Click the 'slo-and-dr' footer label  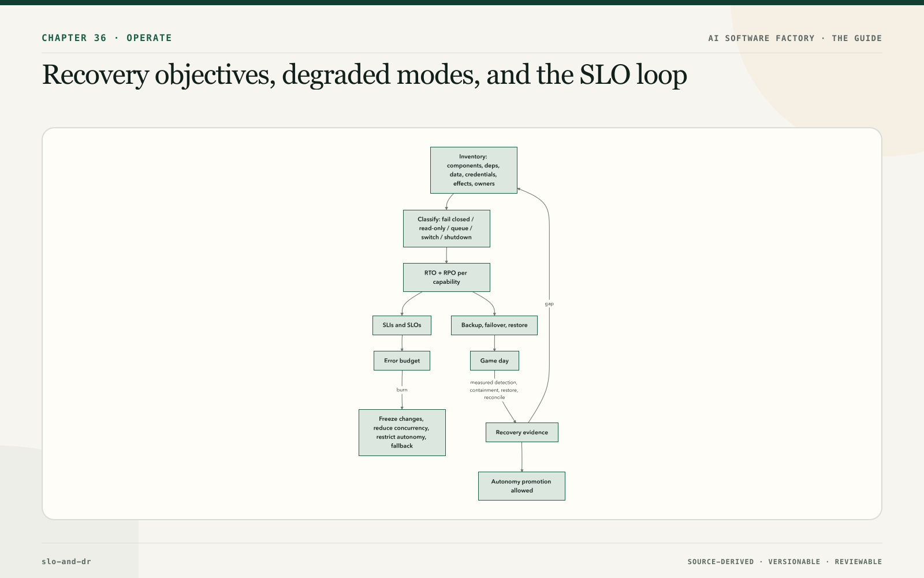66,561
